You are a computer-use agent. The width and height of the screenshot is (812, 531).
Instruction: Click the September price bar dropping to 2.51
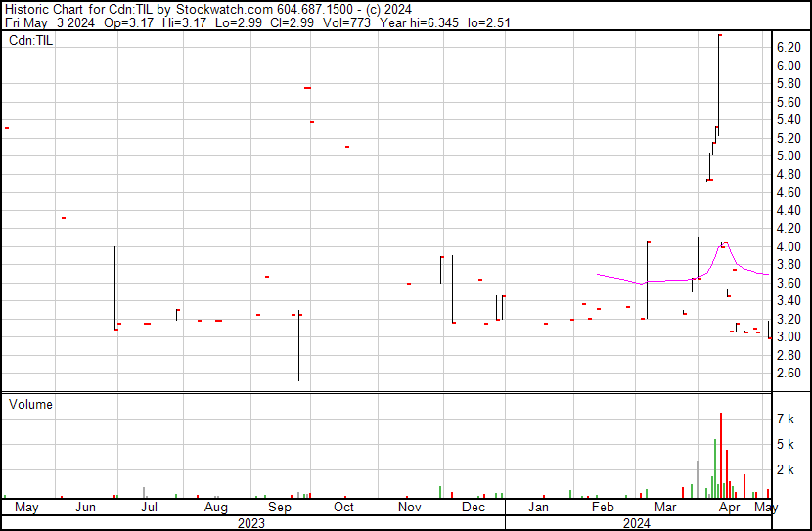(298, 346)
